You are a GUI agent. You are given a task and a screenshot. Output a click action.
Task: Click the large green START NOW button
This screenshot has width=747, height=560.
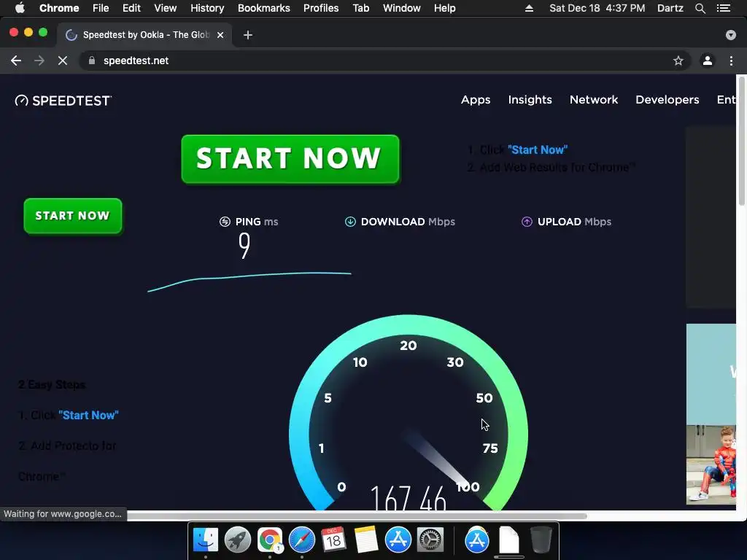(290, 159)
